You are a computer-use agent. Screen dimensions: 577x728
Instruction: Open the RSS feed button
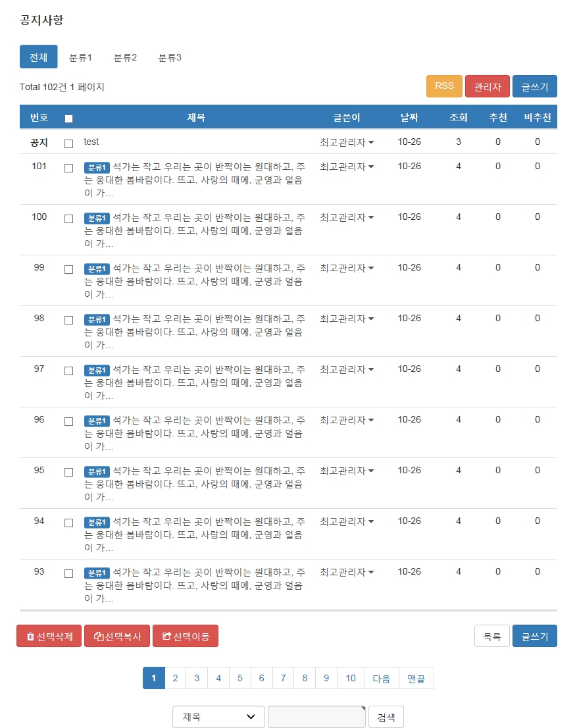point(444,86)
